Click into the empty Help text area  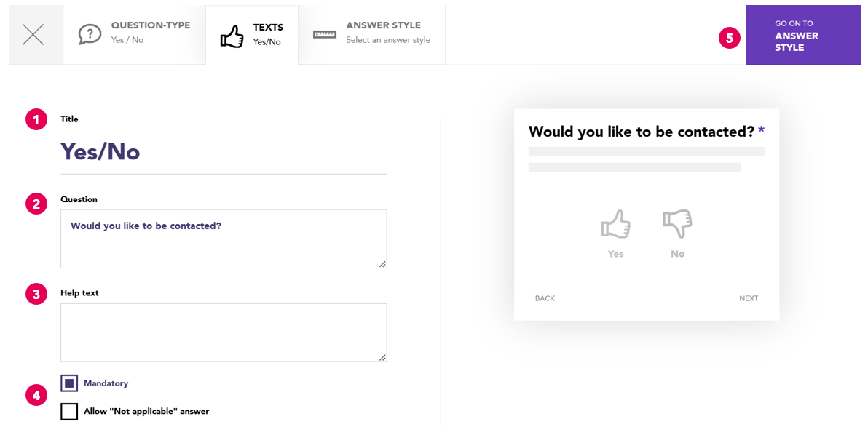click(x=224, y=332)
